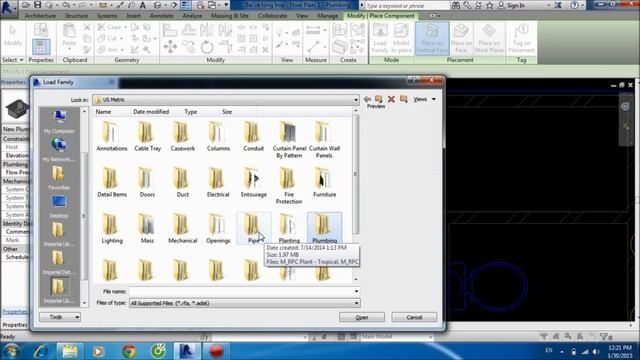Go to Desktop in places sidebar
The image size is (640, 360).
point(59,206)
